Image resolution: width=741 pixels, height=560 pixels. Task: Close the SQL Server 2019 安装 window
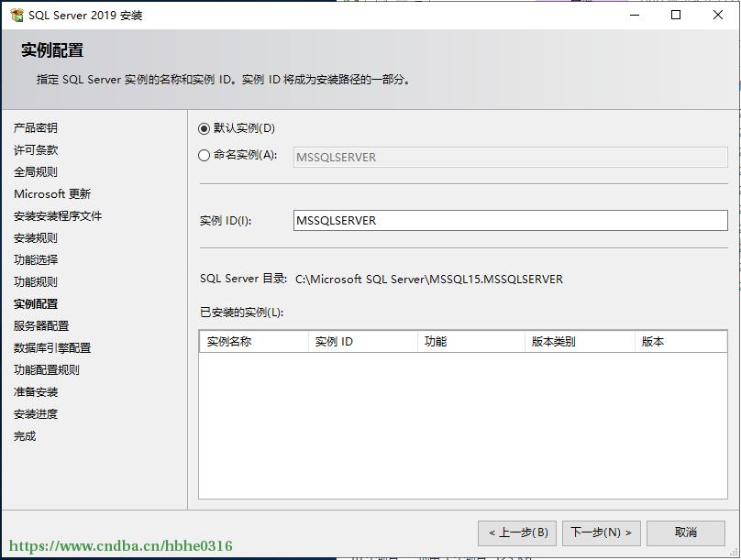tap(718, 15)
